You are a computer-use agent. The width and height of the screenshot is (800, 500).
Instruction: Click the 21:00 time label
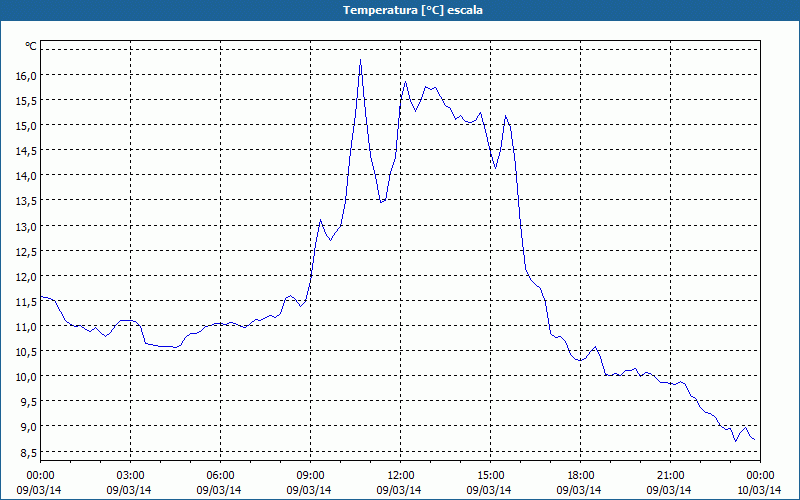[669, 476]
